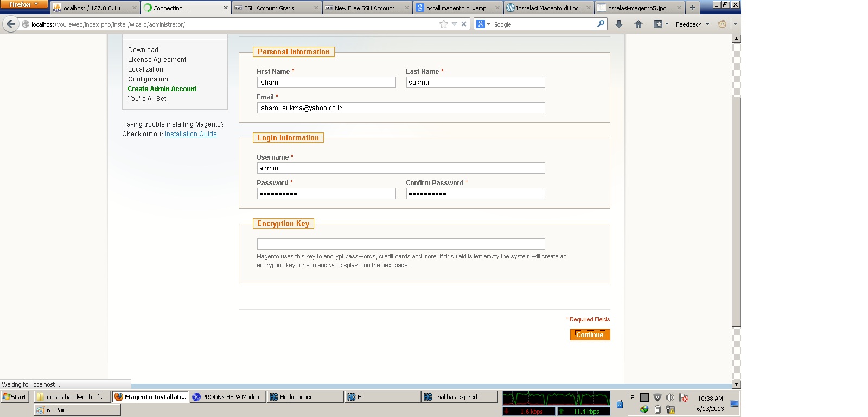Open Hc_louncher taskbar item
This screenshot has width=868, height=417.
coord(305,397)
